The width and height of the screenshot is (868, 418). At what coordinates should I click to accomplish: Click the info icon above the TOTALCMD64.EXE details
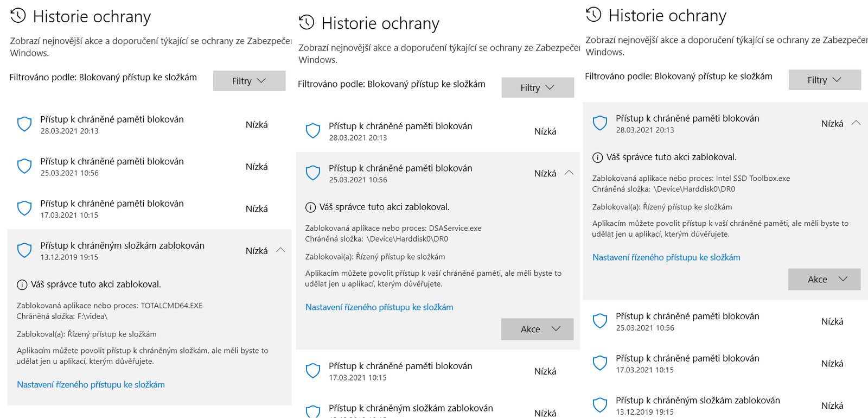pos(22,284)
